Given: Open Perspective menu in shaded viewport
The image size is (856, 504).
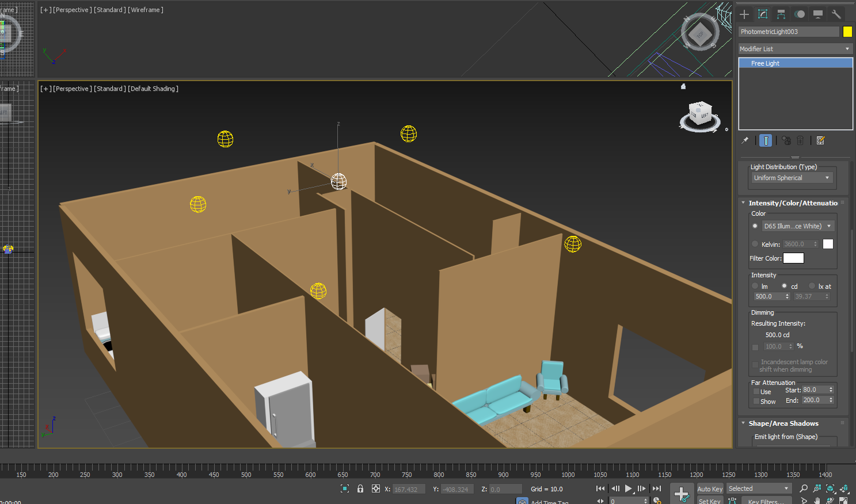Looking at the screenshot, I should tap(73, 89).
